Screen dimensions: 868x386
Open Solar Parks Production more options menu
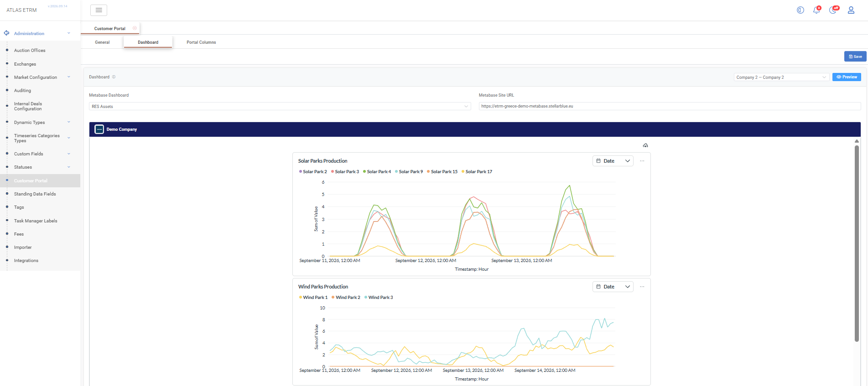click(x=642, y=161)
